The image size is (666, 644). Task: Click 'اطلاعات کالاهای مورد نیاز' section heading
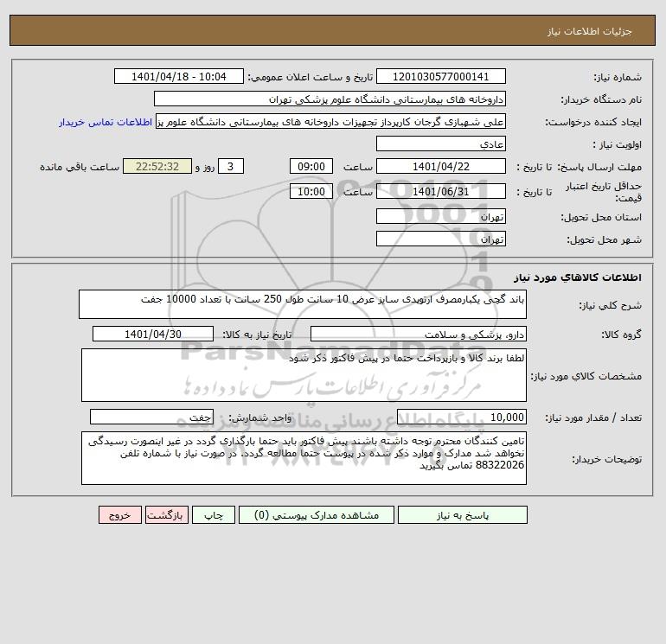[x=578, y=277]
